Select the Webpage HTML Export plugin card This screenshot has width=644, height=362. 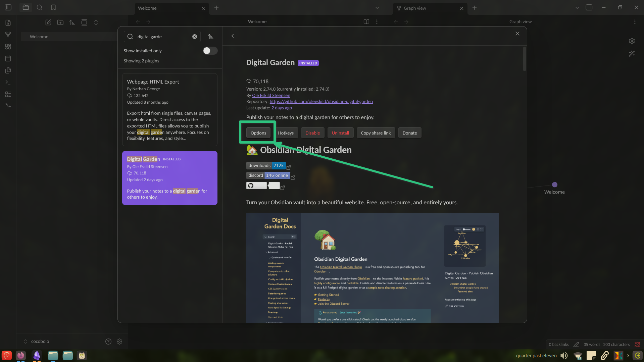pyautogui.click(x=169, y=110)
